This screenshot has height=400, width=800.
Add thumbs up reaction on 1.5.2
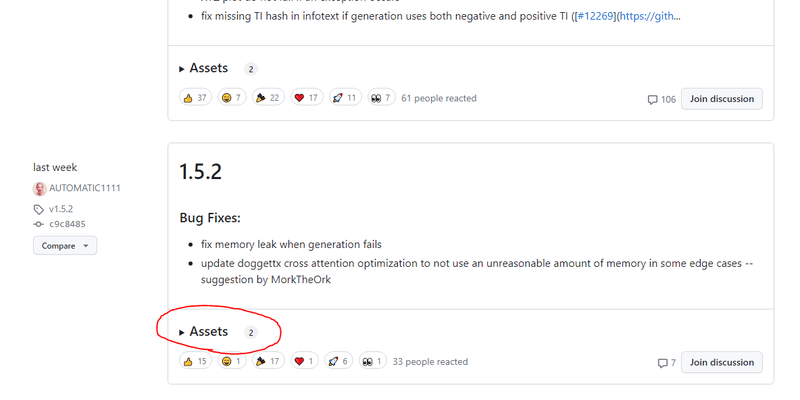coord(195,361)
